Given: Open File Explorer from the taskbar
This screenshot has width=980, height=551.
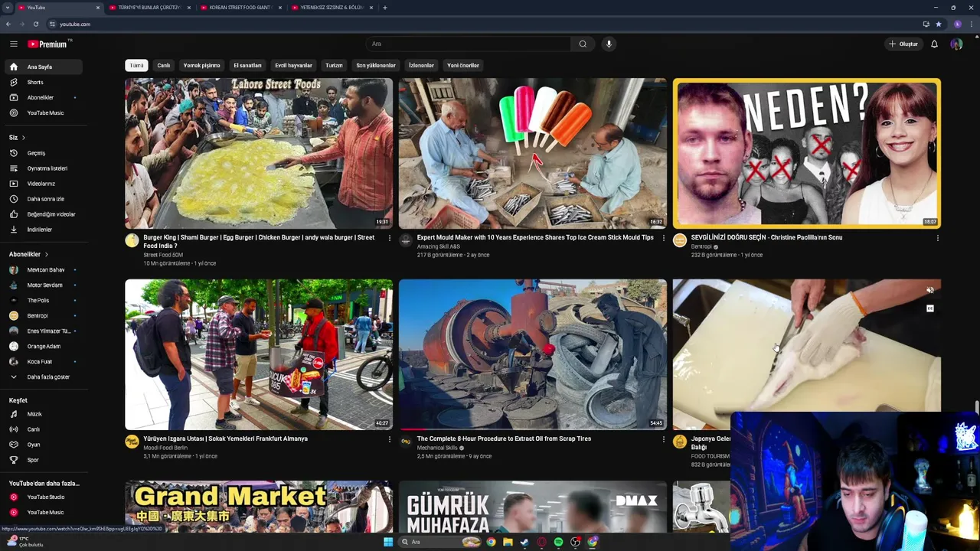Looking at the screenshot, I should click(x=508, y=542).
